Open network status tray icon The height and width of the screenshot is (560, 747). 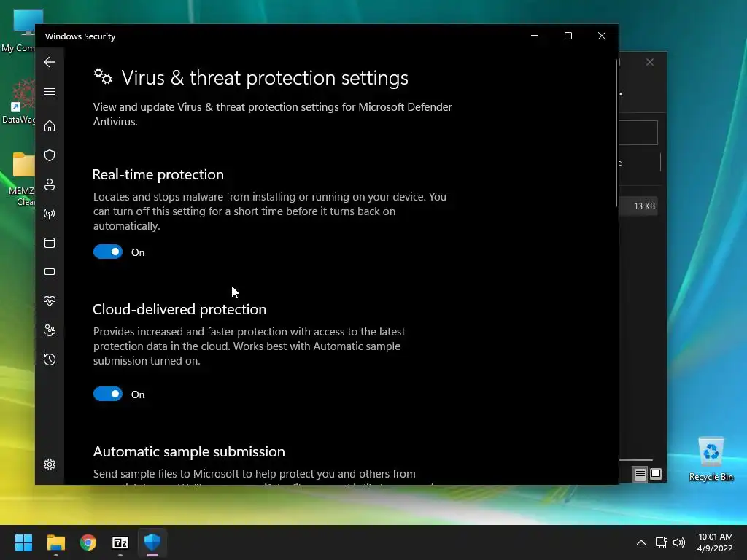click(661, 542)
